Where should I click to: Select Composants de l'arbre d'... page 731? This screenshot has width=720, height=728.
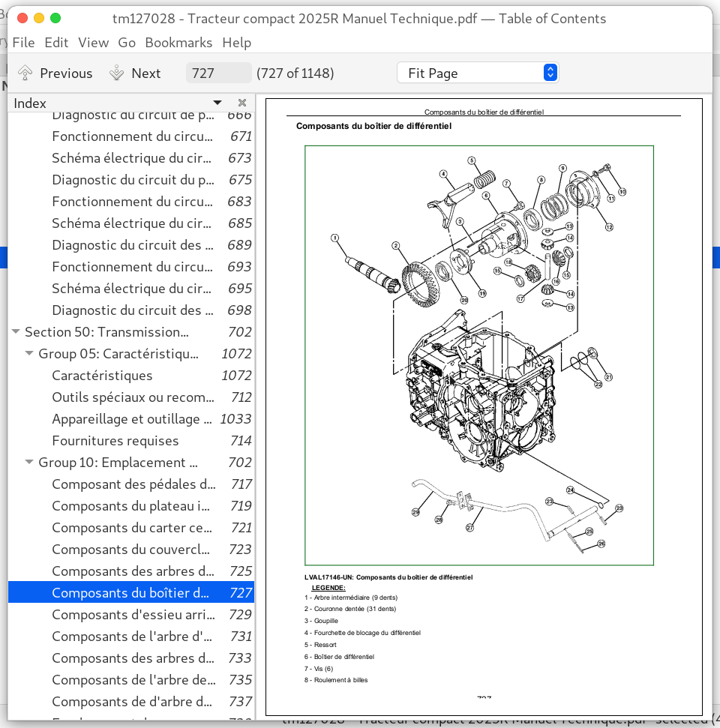click(x=131, y=636)
